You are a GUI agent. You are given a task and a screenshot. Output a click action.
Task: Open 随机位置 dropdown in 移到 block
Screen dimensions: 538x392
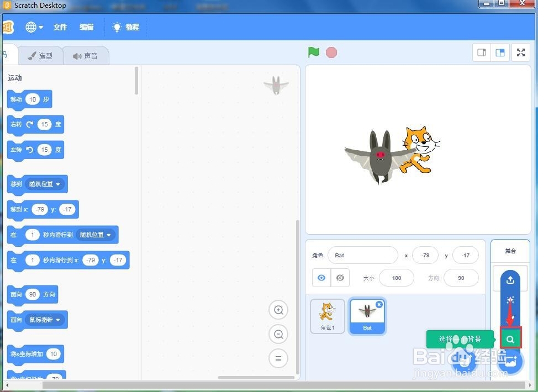[x=44, y=184]
